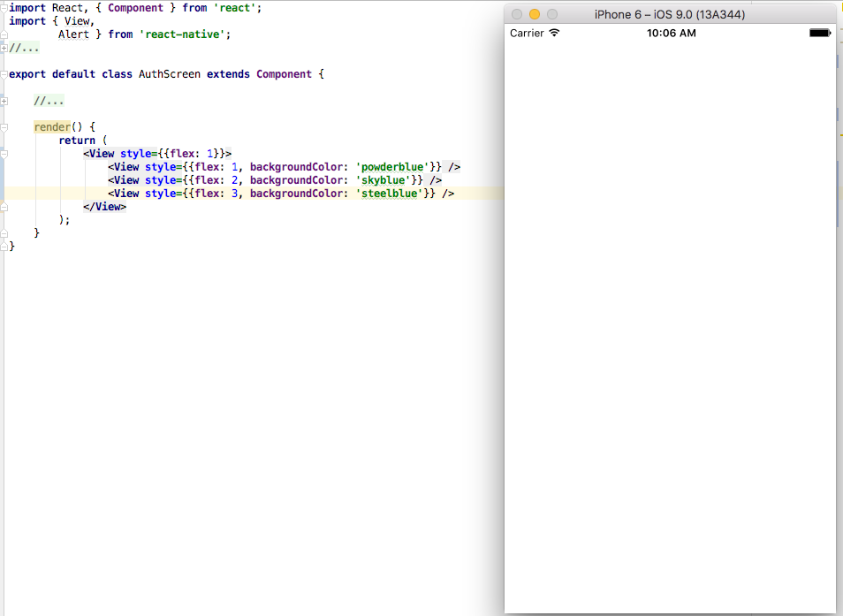Image resolution: width=843 pixels, height=616 pixels.
Task: Expand the folded '//...' block inside the class
Action: [4, 101]
